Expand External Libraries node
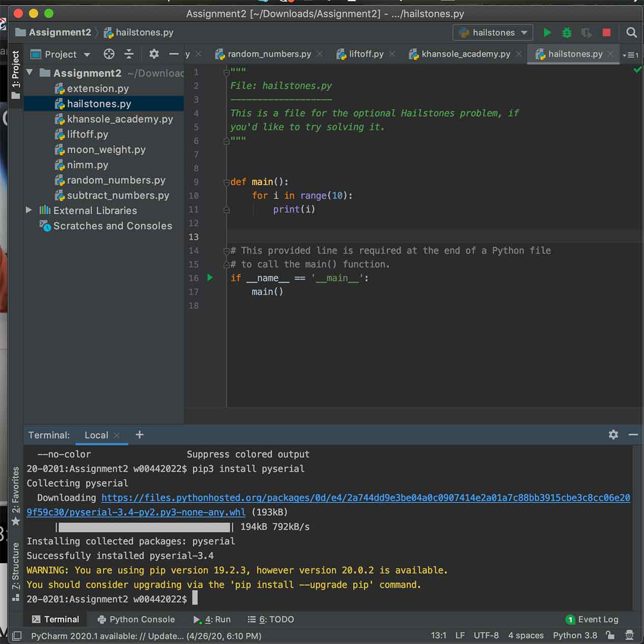644x644 pixels. point(29,210)
